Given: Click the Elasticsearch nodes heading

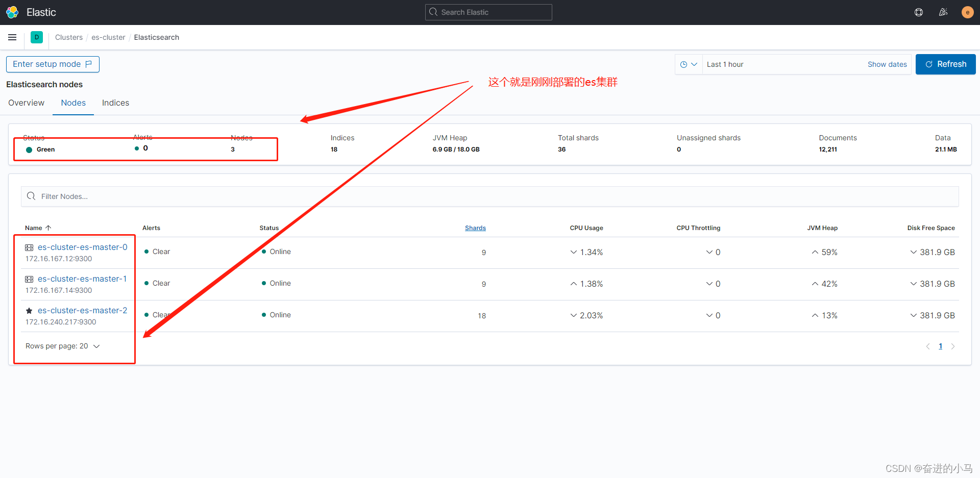Looking at the screenshot, I should pos(44,84).
